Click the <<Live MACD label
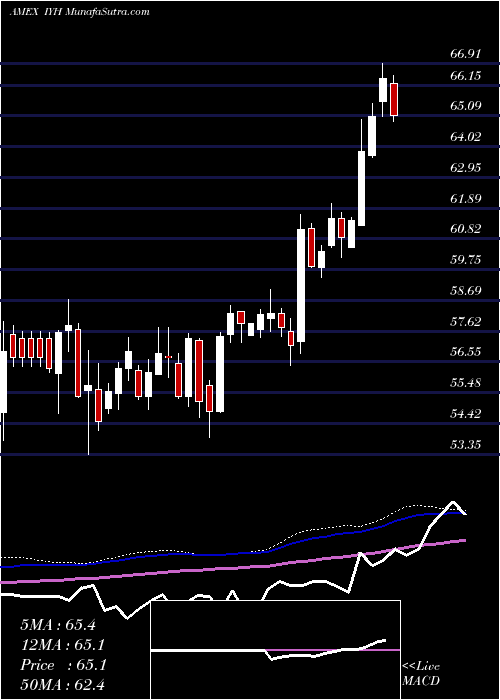 tap(421, 673)
